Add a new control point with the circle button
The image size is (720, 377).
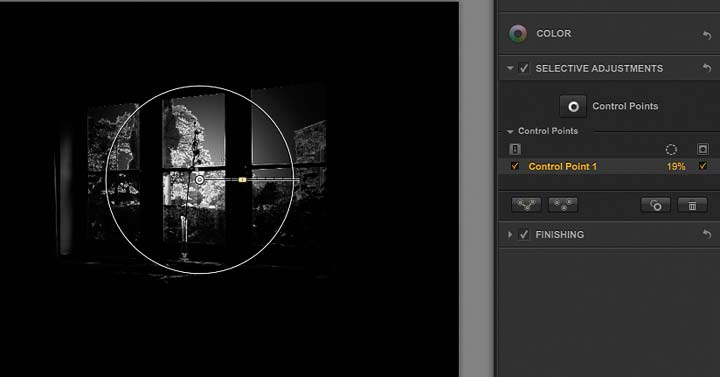click(x=573, y=107)
